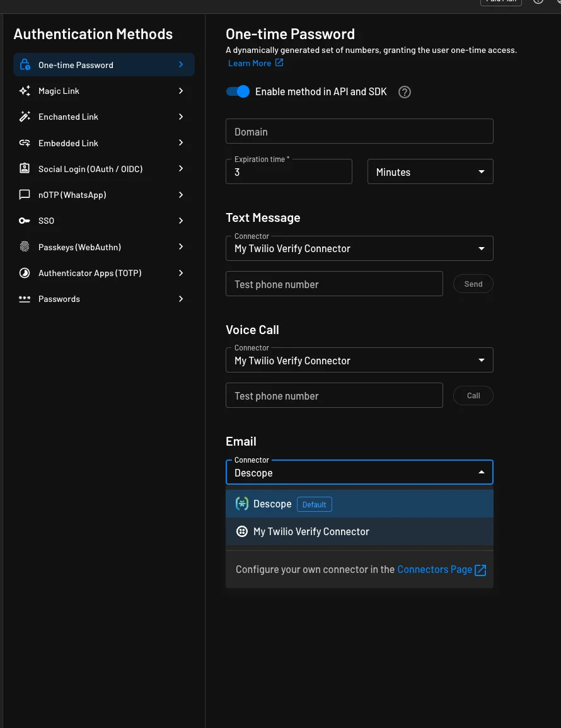Image resolution: width=561 pixels, height=728 pixels.
Task: Click the Magic Link sparkle icon
Action: pos(25,91)
